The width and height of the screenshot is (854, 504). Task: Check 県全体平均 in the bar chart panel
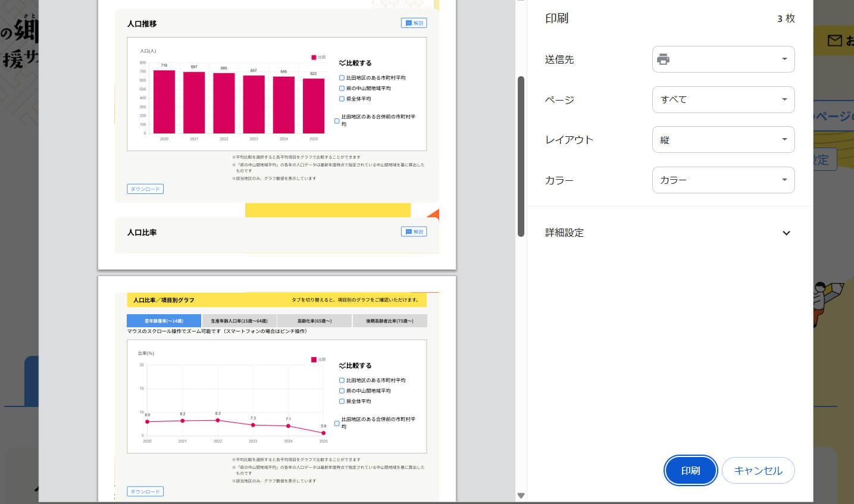pos(342,99)
